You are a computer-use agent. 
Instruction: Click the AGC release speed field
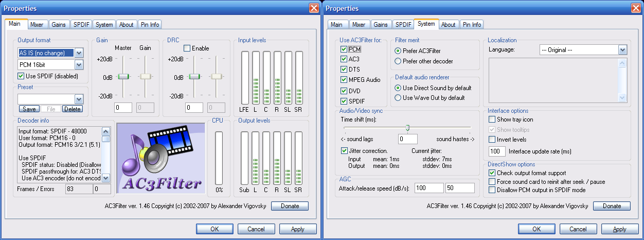460,188
